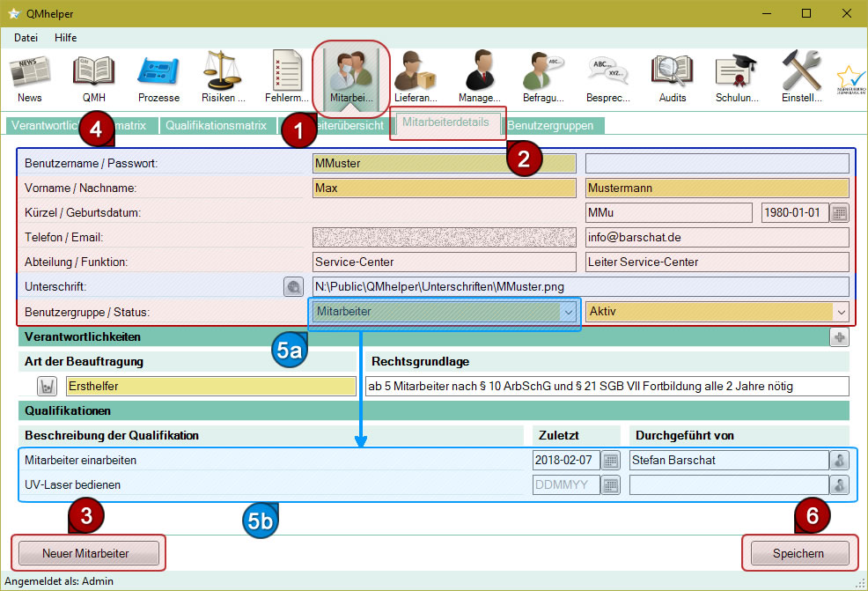868x591 pixels.
Task: Open the News module icon
Action: point(29,78)
